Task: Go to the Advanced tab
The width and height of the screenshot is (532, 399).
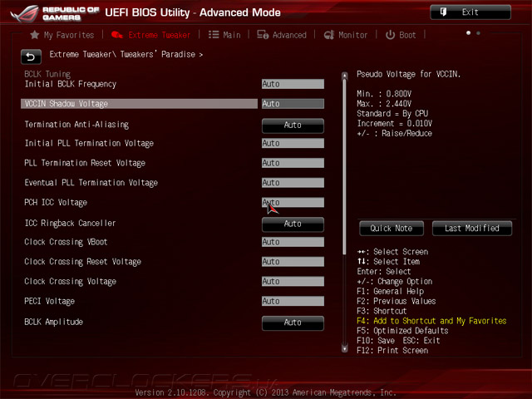Action: (282, 35)
